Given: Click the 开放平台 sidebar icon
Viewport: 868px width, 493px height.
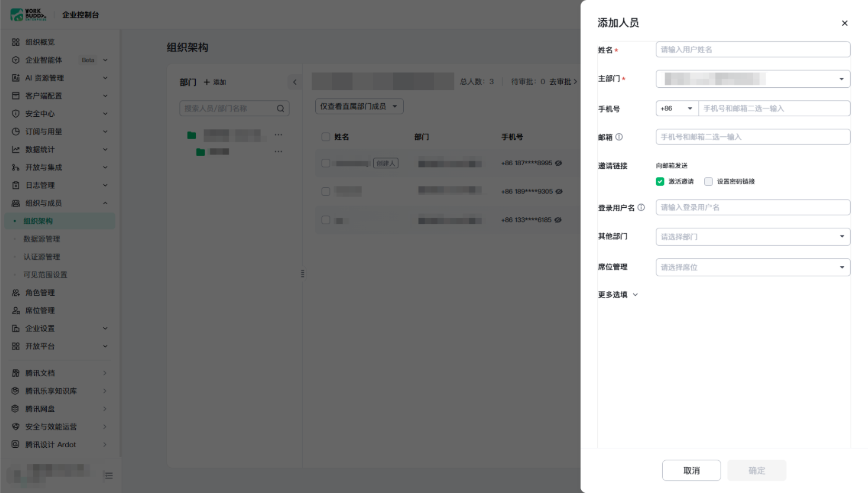Looking at the screenshot, I should point(16,346).
